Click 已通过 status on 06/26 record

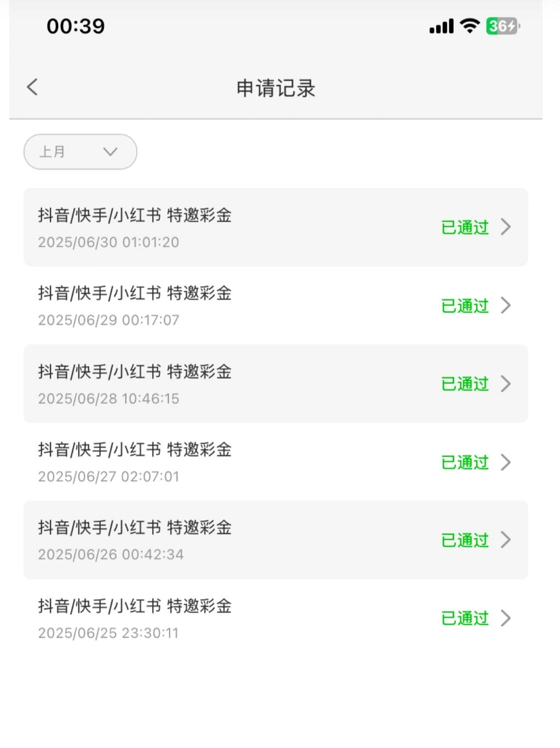(x=465, y=540)
